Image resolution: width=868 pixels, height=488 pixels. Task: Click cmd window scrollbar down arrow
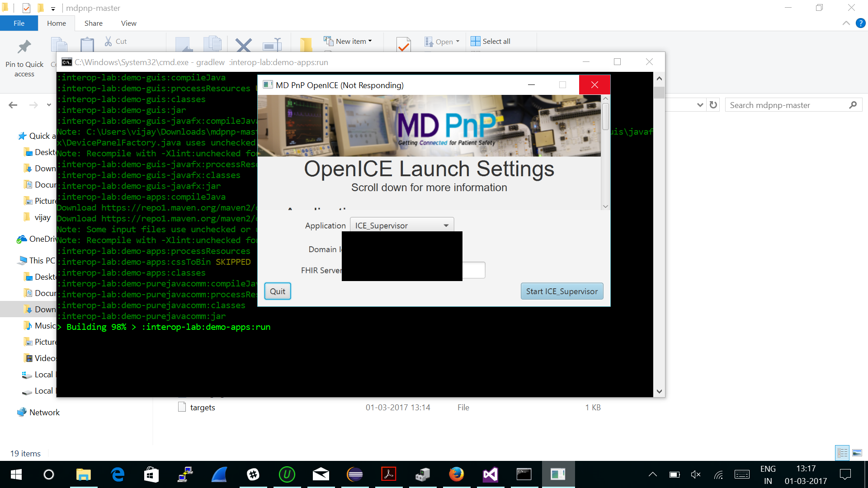tap(659, 392)
